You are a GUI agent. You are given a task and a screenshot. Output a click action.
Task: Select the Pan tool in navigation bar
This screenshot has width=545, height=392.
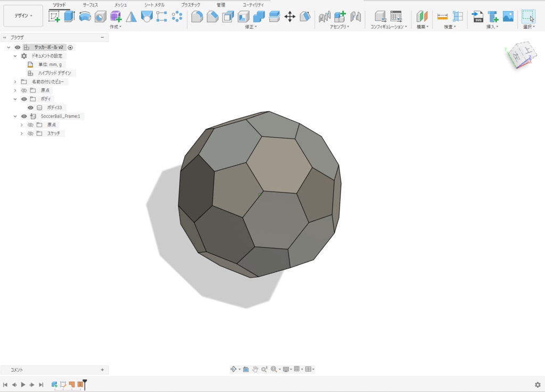[255, 369]
